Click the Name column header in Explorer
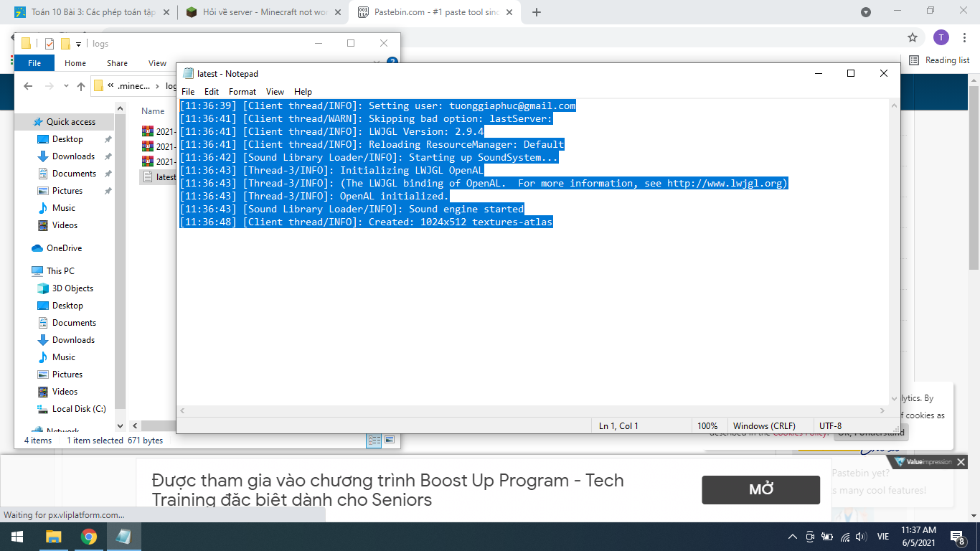 (x=154, y=111)
